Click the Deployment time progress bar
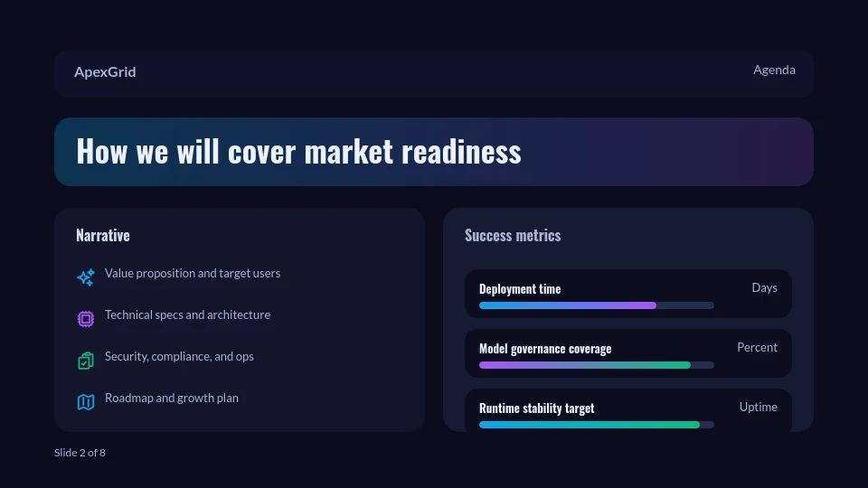 (x=596, y=305)
